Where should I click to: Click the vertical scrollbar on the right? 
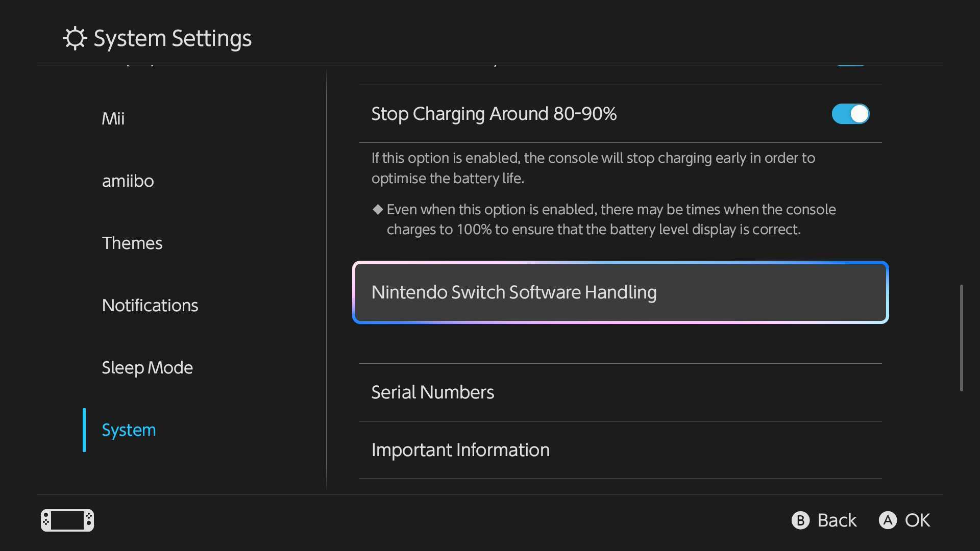tap(961, 338)
